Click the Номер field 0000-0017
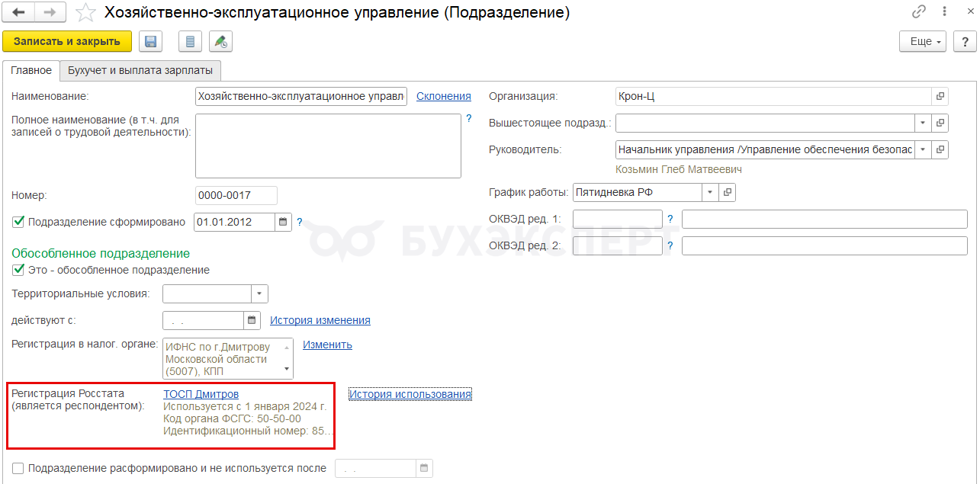This screenshot has width=980, height=484. pyautogui.click(x=236, y=195)
